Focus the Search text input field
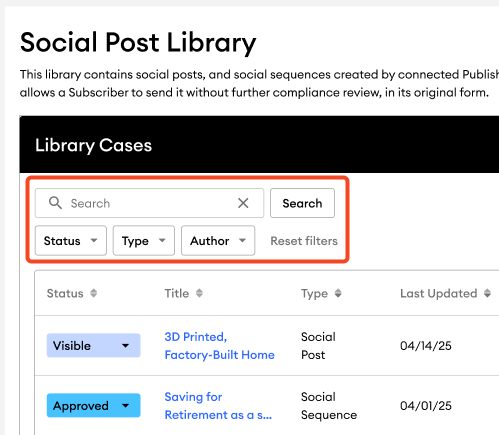 click(x=149, y=203)
